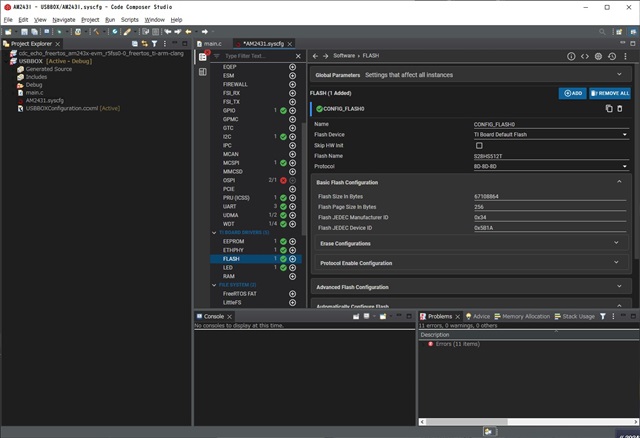Close the Console view
The height and width of the screenshot is (438, 640).
(229, 317)
